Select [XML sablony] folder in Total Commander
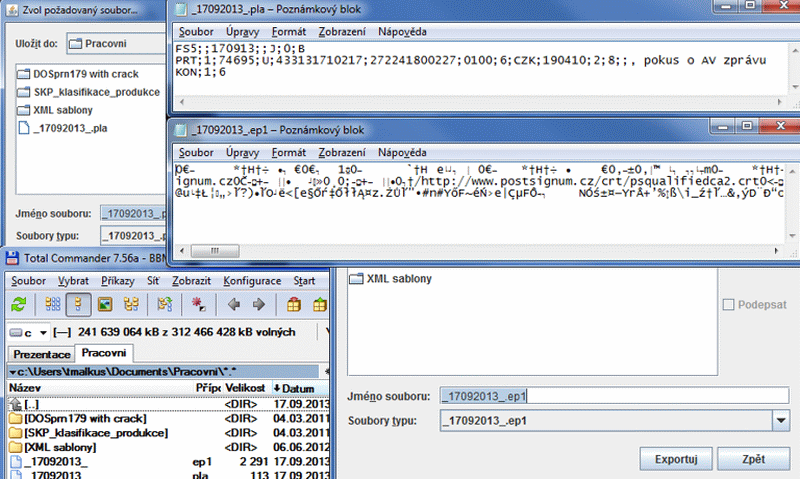 coord(168,447)
